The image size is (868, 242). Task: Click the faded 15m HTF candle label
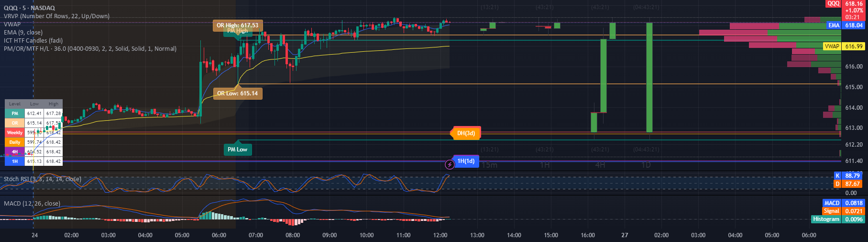(489, 165)
